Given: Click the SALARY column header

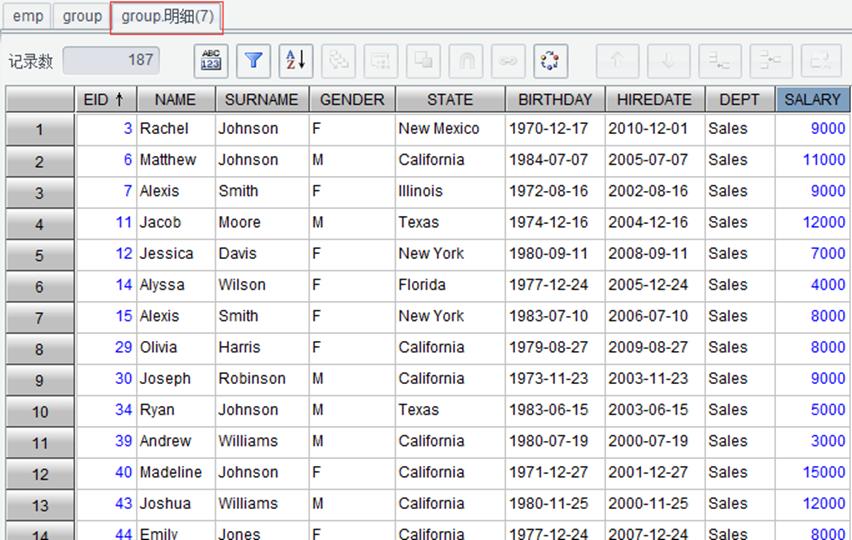Looking at the screenshot, I should tap(812, 99).
